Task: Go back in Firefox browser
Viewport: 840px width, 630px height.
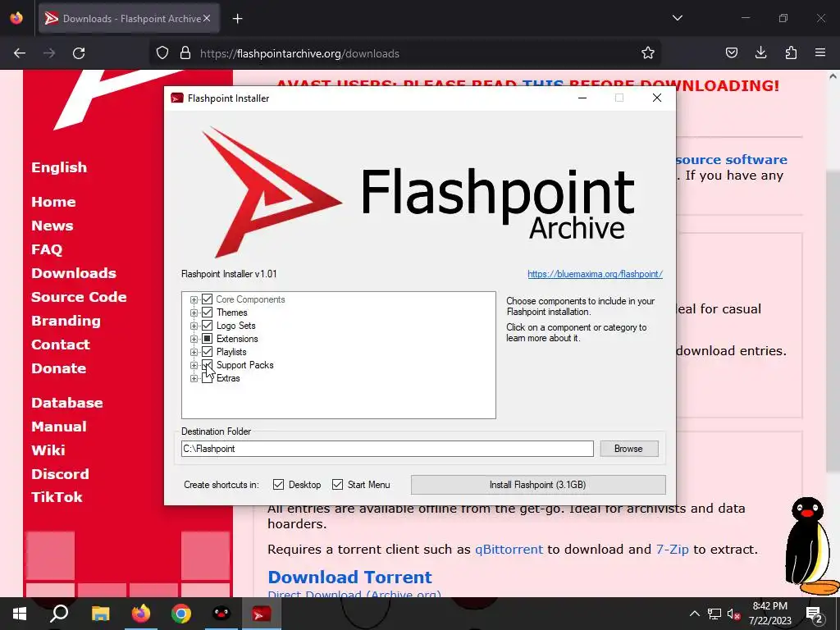Action: [x=20, y=53]
